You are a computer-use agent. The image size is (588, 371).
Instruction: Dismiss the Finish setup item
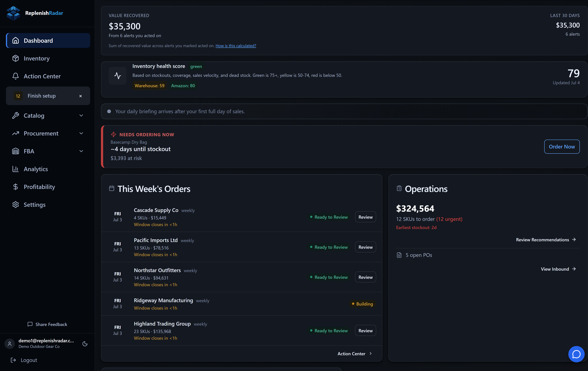(x=81, y=96)
